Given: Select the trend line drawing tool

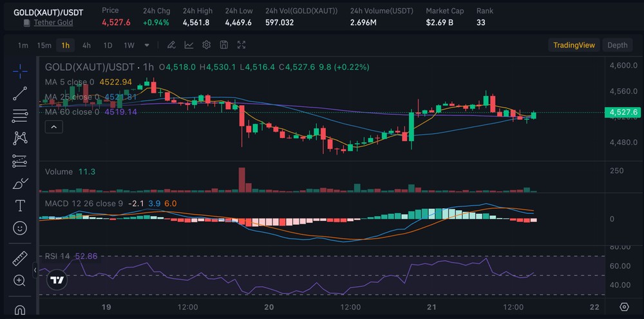Looking at the screenshot, I should 20,93.
